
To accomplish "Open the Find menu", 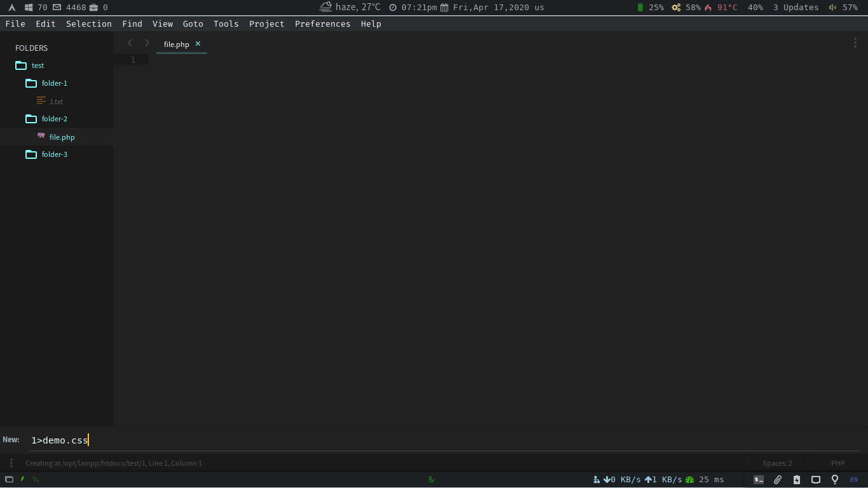I will click(132, 24).
